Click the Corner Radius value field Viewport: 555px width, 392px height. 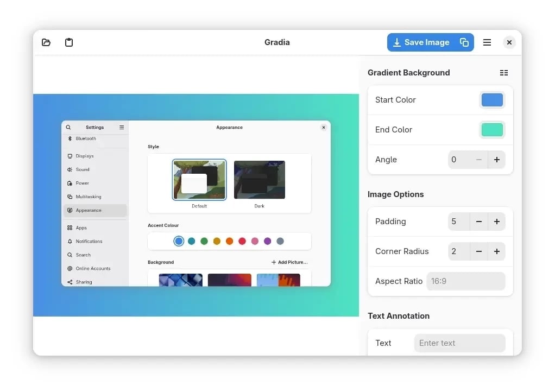coord(459,251)
